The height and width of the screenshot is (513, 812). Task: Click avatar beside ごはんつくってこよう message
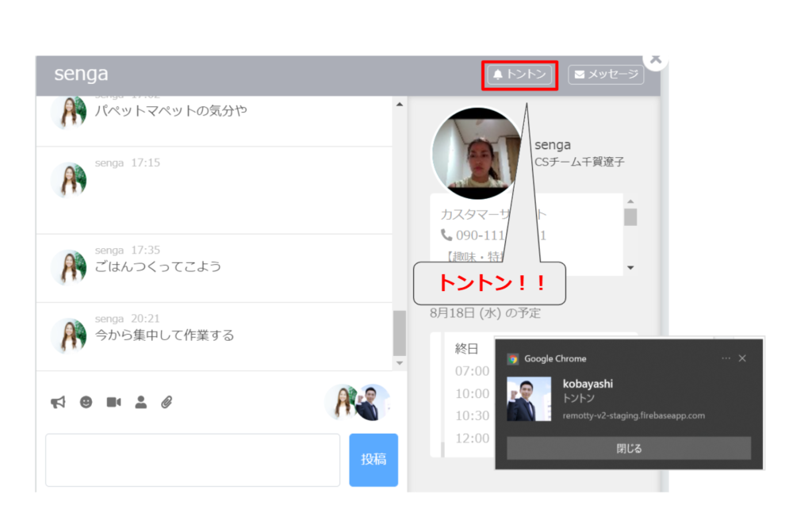69,267
